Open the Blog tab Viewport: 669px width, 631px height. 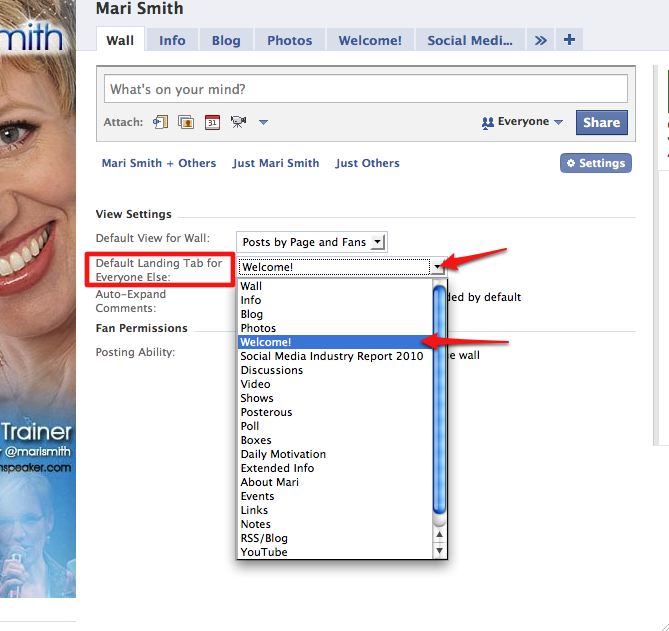tap(226, 41)
